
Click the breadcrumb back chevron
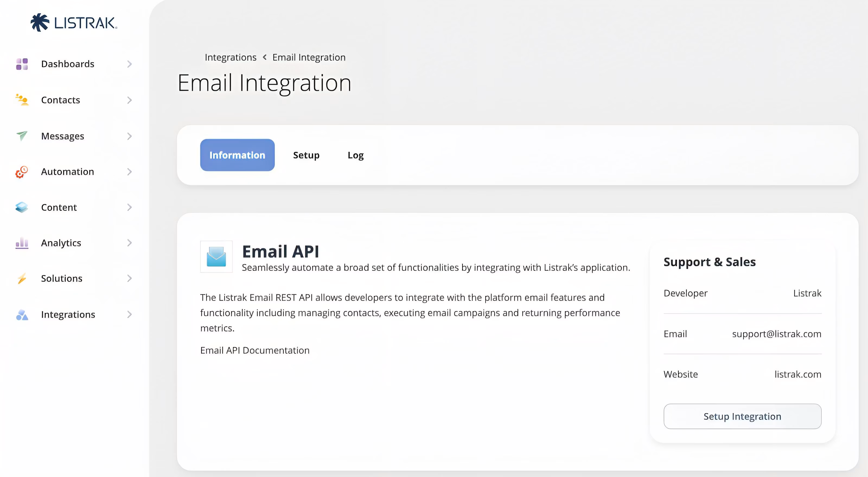(265, 57)
